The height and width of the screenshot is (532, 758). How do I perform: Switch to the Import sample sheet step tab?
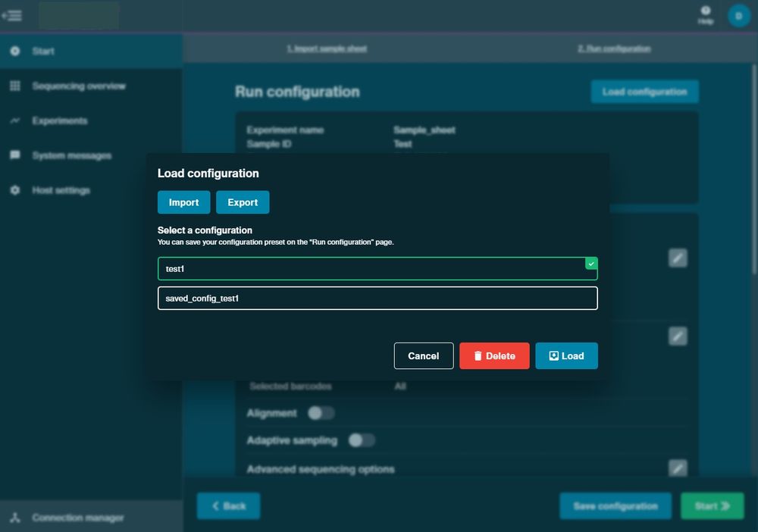click(x=327, y=49)
